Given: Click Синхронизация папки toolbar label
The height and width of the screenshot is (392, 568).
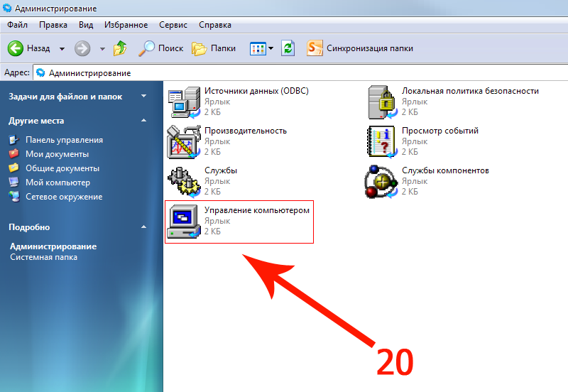Looking at the screenshot, I should (370, 48).
